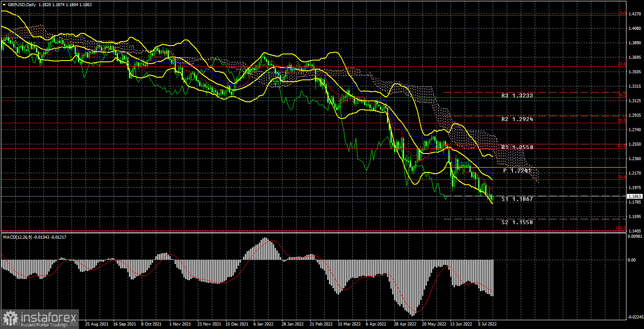Click the instaforex logo icon

[x=11, y=318]
